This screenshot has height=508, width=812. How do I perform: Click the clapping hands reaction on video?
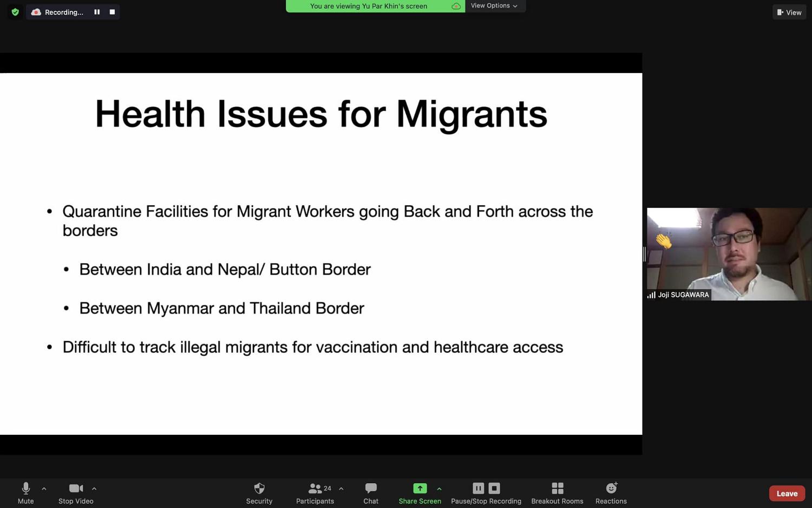tap(664, 241)
